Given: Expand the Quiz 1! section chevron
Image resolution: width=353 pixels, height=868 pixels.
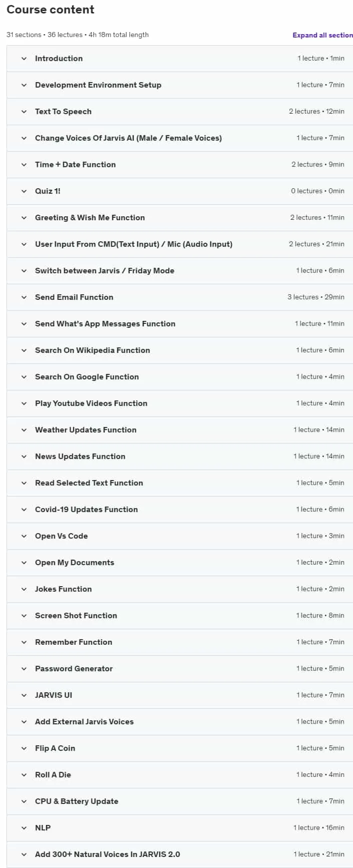Looking at the screenshot, I should tap(24, 191).
